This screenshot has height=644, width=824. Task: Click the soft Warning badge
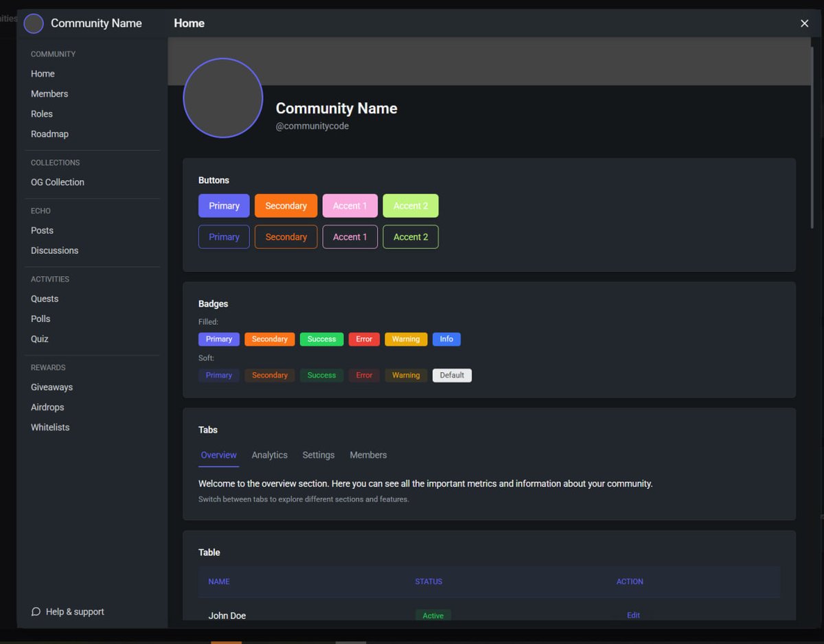(406, 376)
